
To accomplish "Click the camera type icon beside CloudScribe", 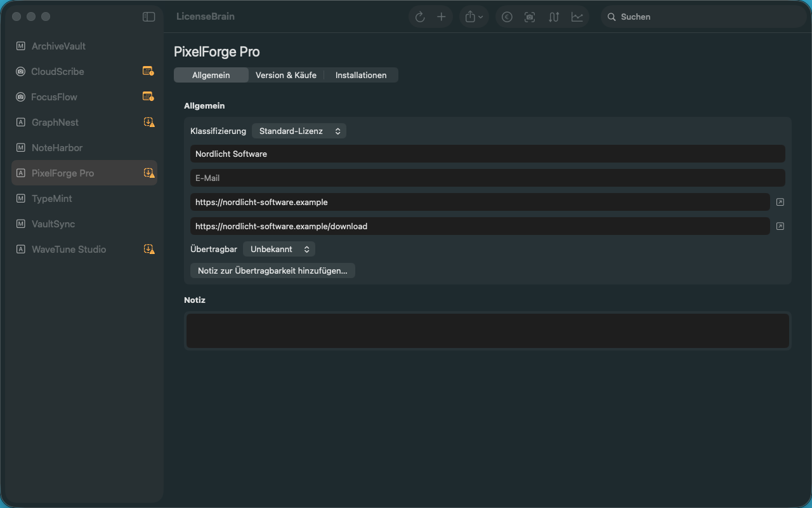I will tap(21, 72).
